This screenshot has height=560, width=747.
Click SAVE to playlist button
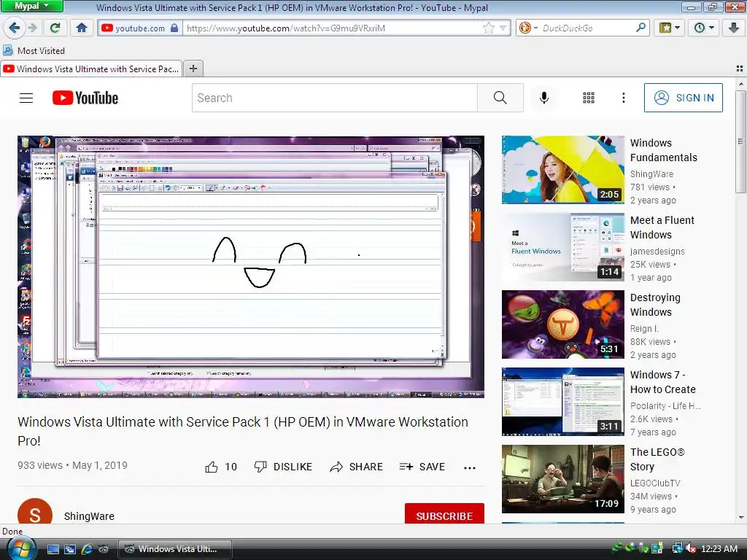(x=422, y=467)
